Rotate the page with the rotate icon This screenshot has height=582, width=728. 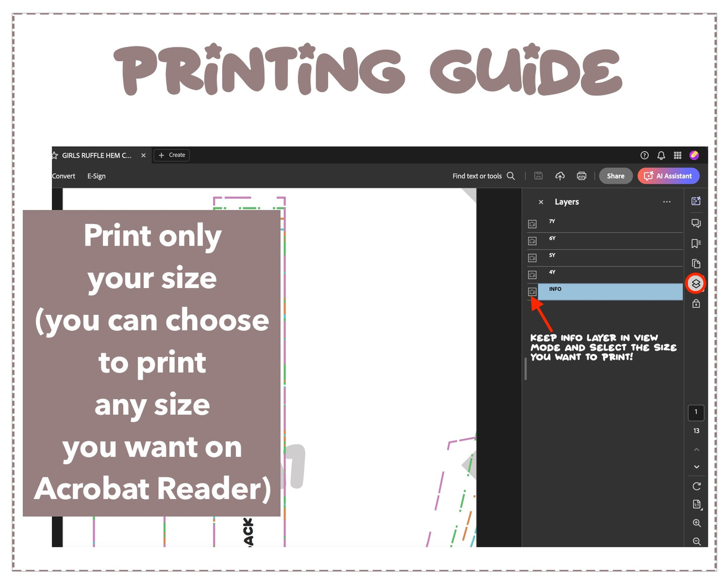click(696, 486)
